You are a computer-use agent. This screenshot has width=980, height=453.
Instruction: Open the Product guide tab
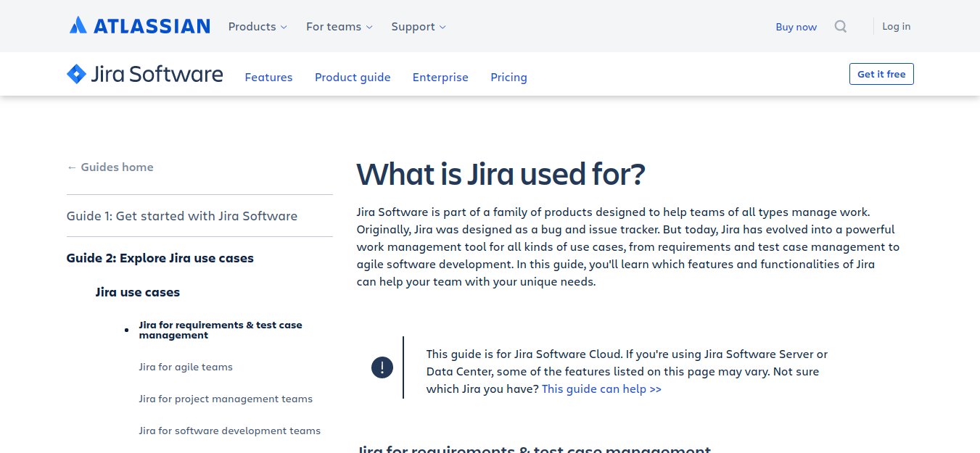point(353,78)
